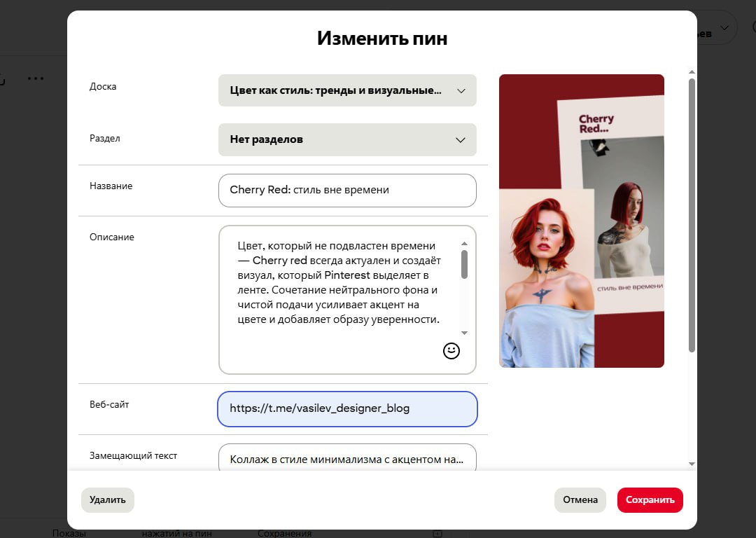
Task: Expand the "Нет разделов" section dropdown
Action: 347,139
